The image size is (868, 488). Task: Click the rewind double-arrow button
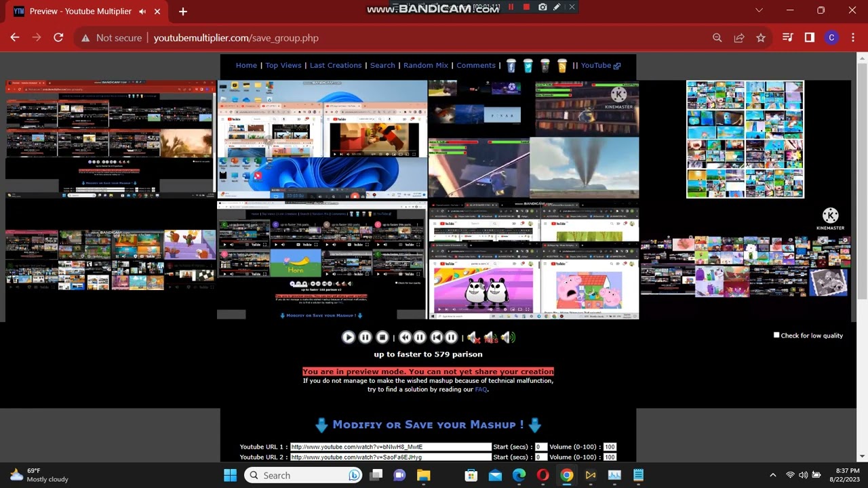405,337
